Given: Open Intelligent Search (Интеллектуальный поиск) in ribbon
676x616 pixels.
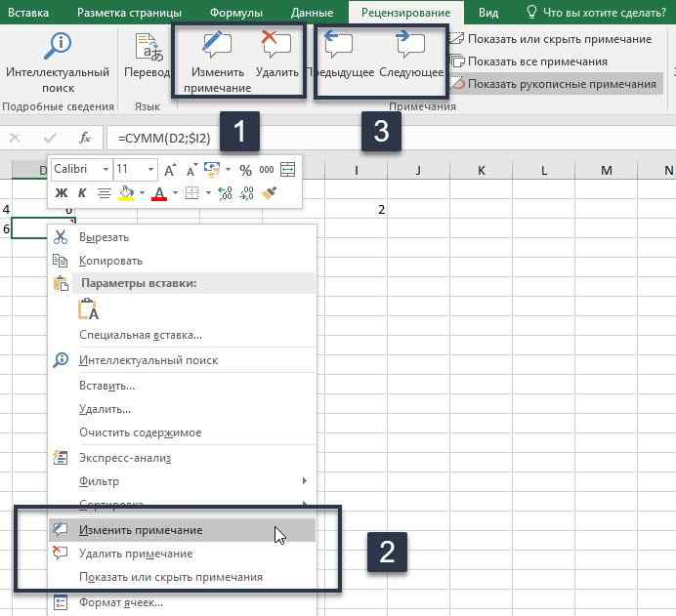Looking at the screenshot, I should tap(59, 62).
